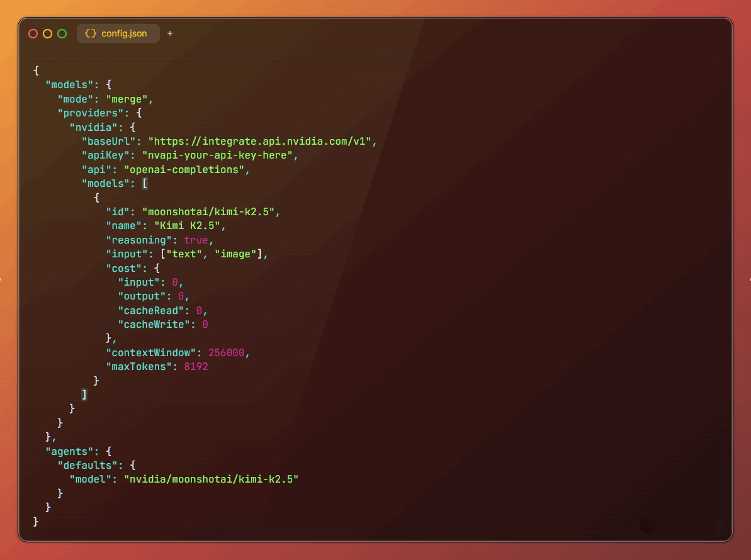Click the "mode": "merge" line
The height and width of the screenshot is (560, 751).
pos(105,99)
